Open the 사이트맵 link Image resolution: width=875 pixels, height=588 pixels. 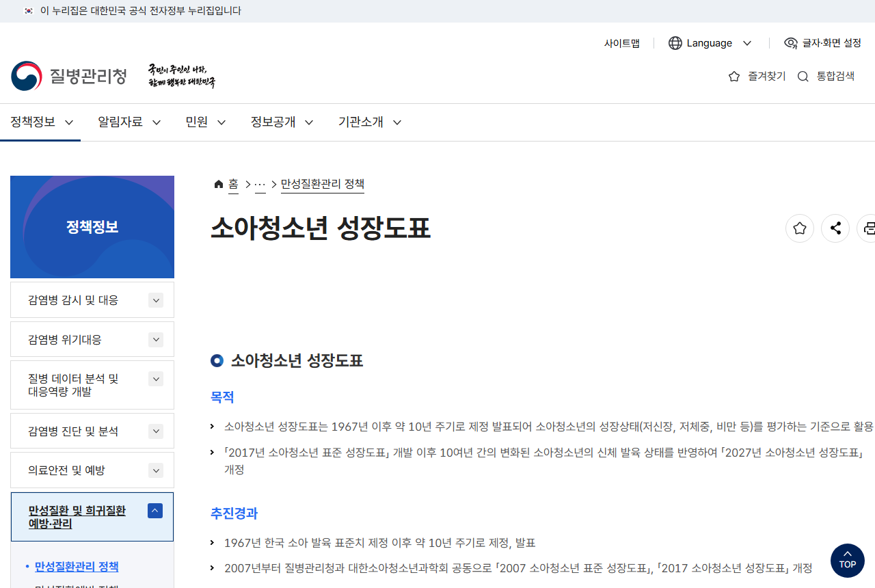[622, 43]
